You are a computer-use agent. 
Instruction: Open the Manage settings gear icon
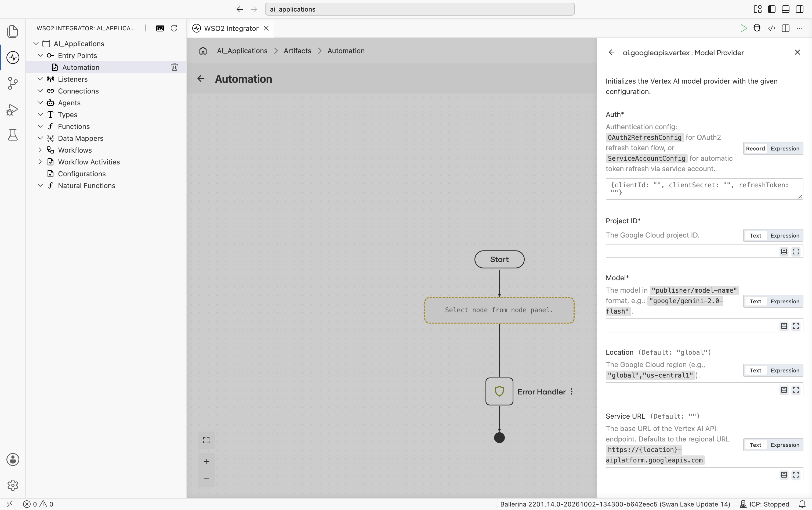point(12,485)
